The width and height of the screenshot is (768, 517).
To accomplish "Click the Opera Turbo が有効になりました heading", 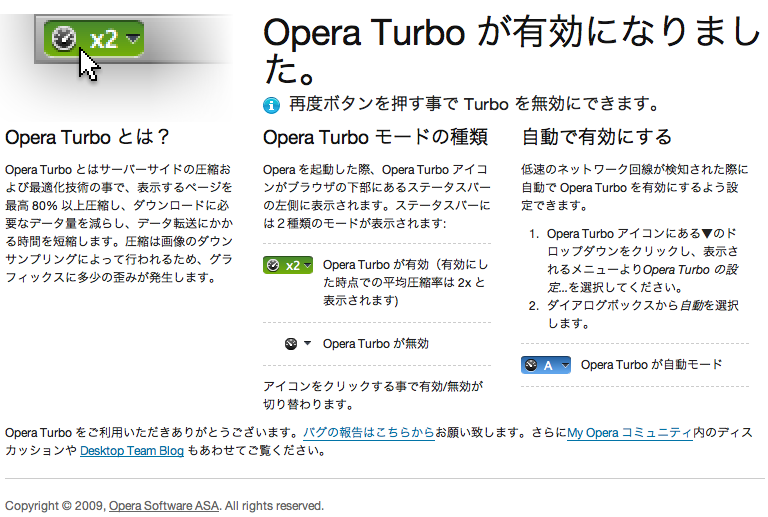I will 510,50.
